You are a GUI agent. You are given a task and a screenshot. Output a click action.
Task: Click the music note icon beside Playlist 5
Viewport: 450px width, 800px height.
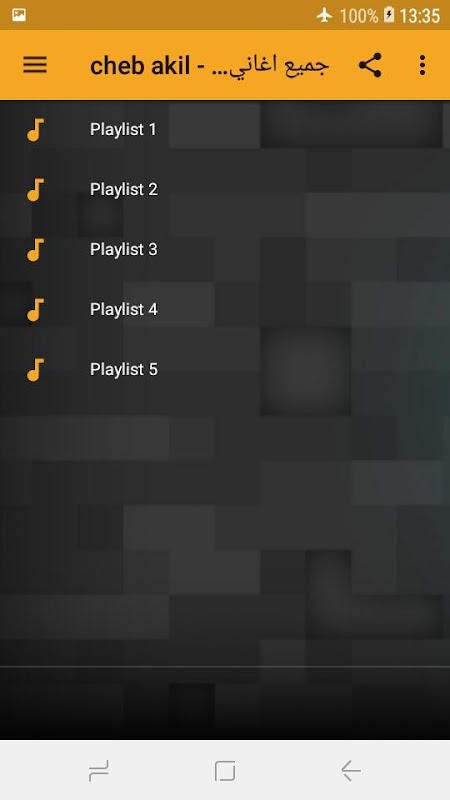[35, 369]
